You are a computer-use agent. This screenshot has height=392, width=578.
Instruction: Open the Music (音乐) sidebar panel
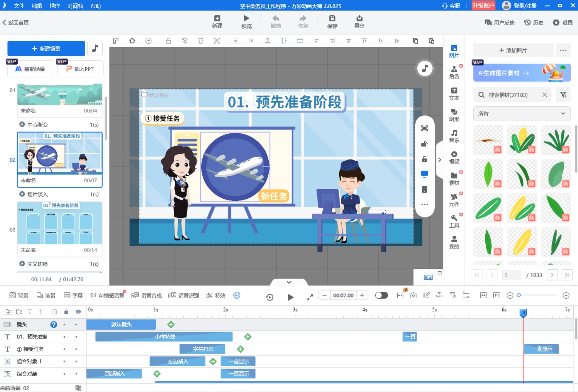tap(454, 136)
